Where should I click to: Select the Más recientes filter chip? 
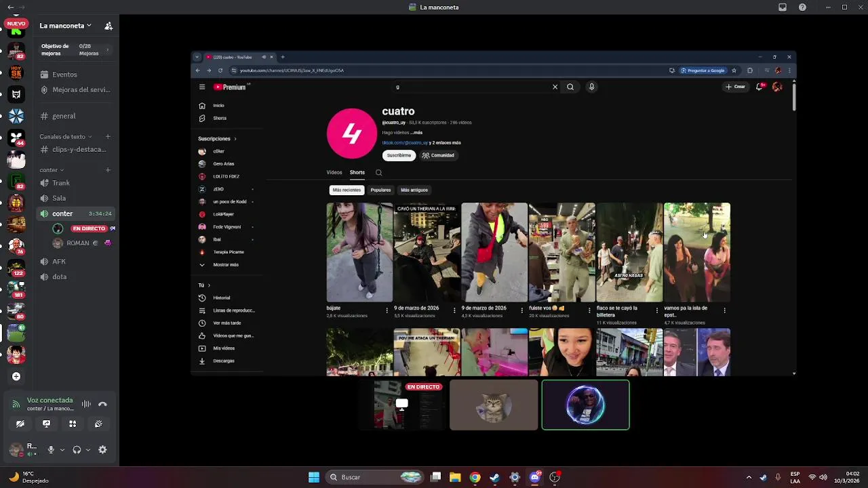pyautogui.click(x=347, y=190)
